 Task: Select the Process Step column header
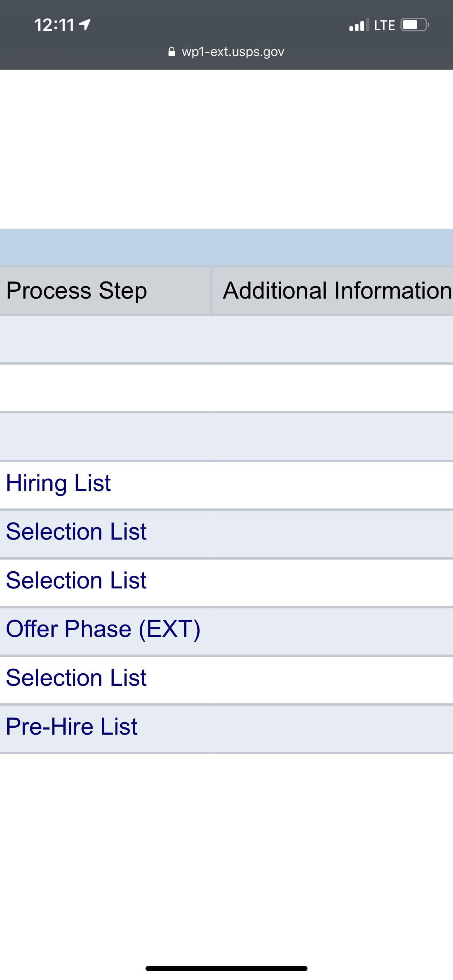click(x=77, y=290)
